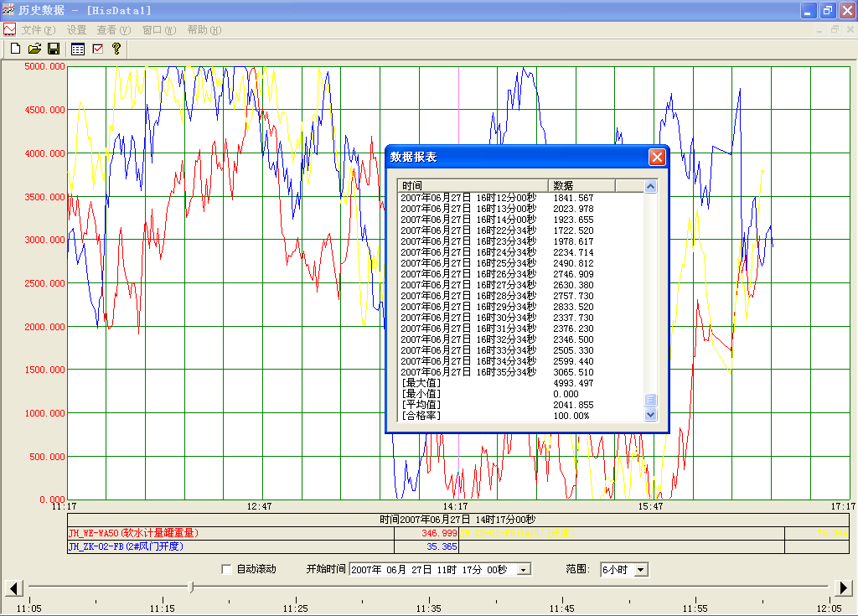Image resolution: width=858 pixels, height=616 pixels.
Task: Expand the 范围 range dropdown
Action: [641, 570]
